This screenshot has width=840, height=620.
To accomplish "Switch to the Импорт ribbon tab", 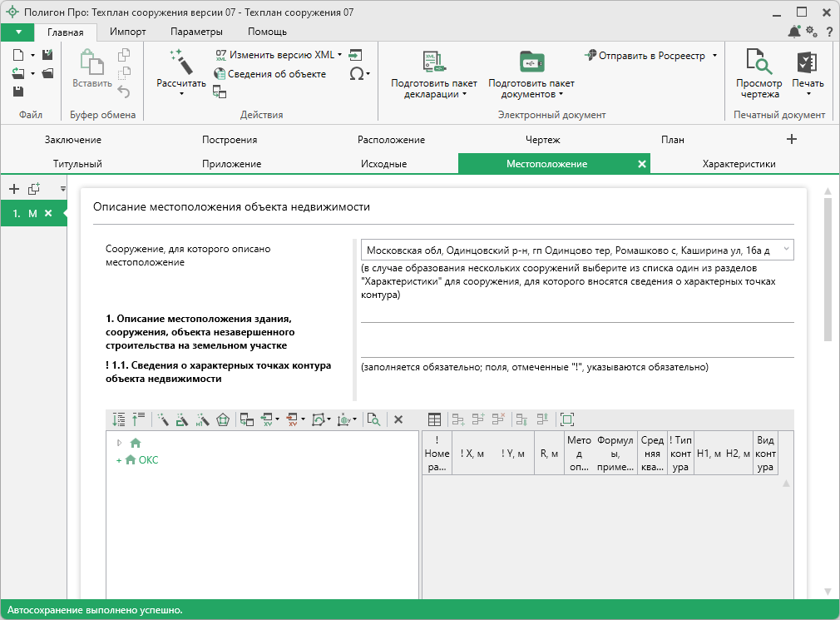I will tap(127, 32).
